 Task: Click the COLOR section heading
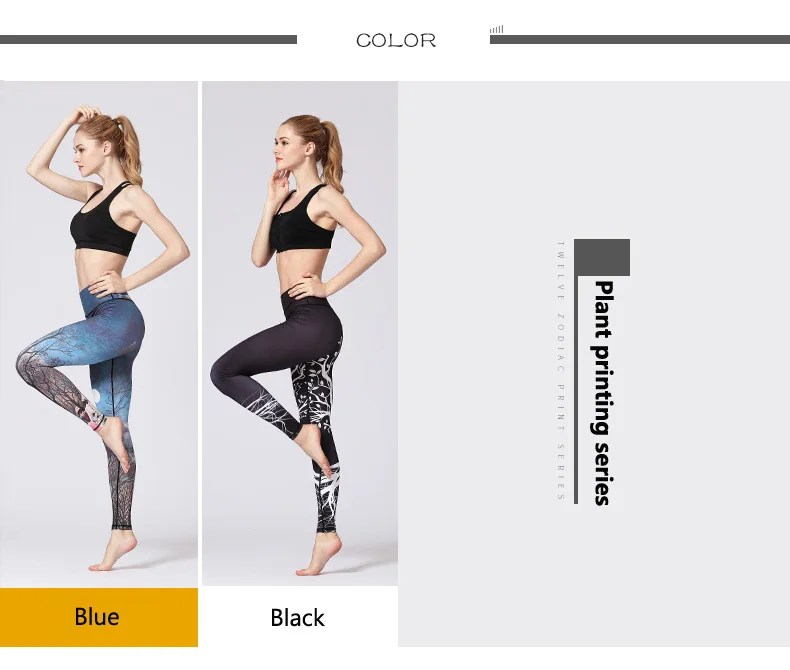396,40
